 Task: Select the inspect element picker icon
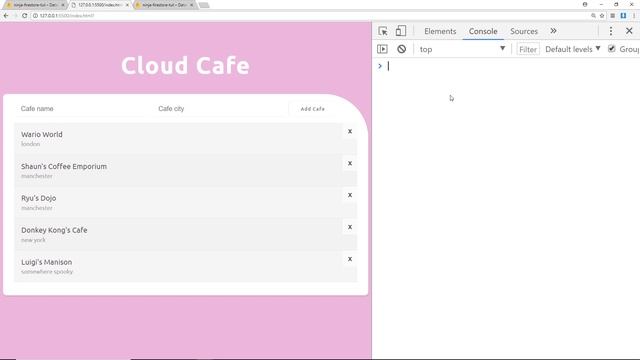coord(383,31)
